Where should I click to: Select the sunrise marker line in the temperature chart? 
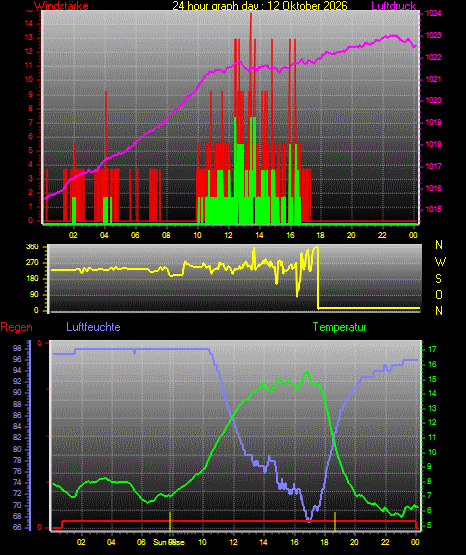(x=170, y=521)
